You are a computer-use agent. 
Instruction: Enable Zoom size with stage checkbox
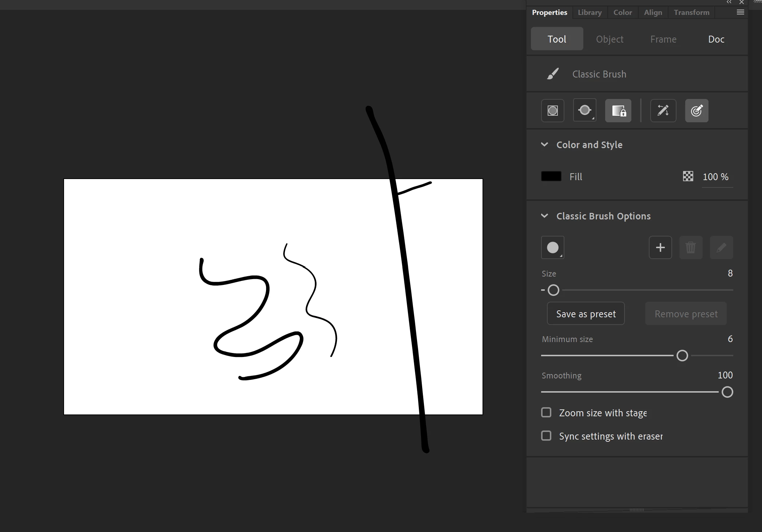pyautogui.click(x=546, y=413)
